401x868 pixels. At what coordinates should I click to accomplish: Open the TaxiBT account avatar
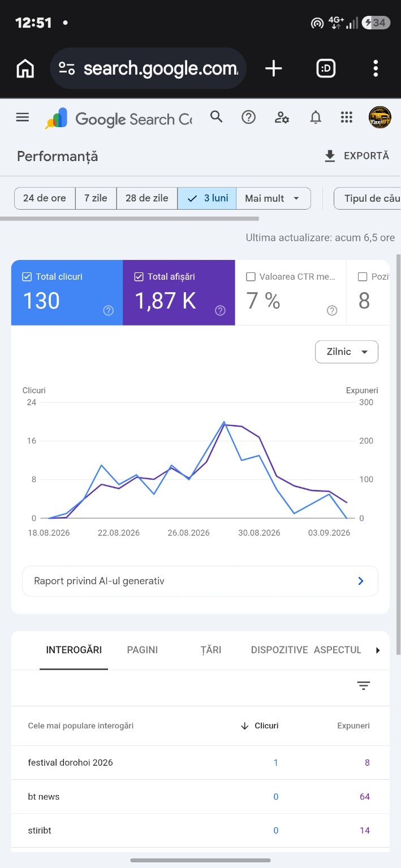tap(380, 118)
